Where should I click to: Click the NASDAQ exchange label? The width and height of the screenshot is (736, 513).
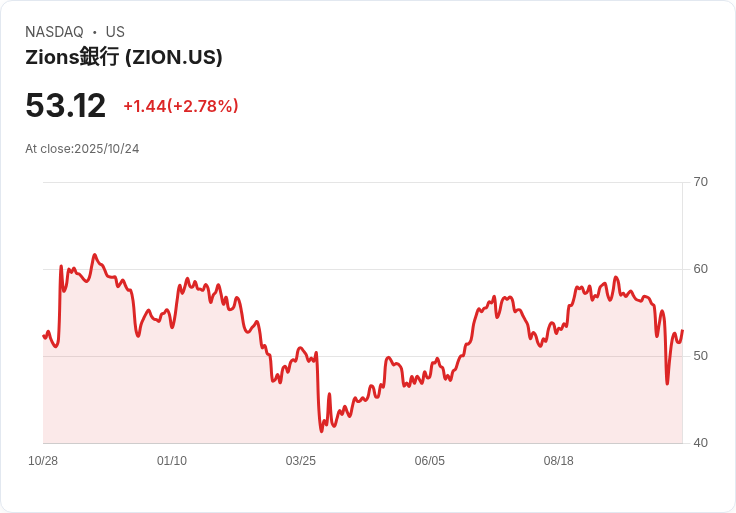coord(54,32)
